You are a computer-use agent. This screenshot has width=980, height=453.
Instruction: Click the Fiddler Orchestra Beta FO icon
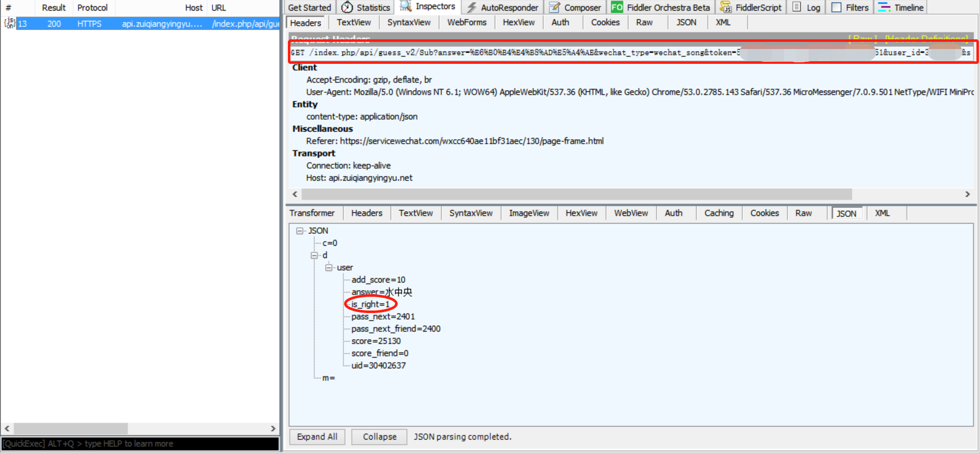pyautogui.click(x=617, y=7)
